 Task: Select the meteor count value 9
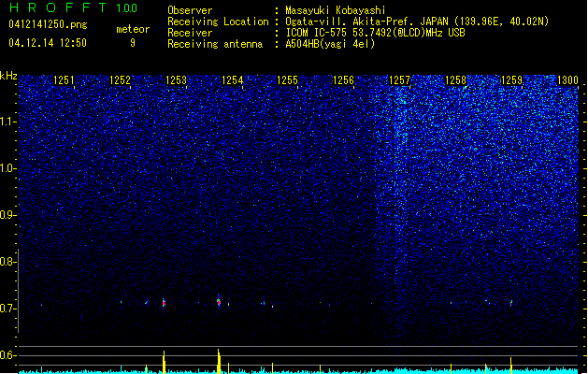(133, 43)
